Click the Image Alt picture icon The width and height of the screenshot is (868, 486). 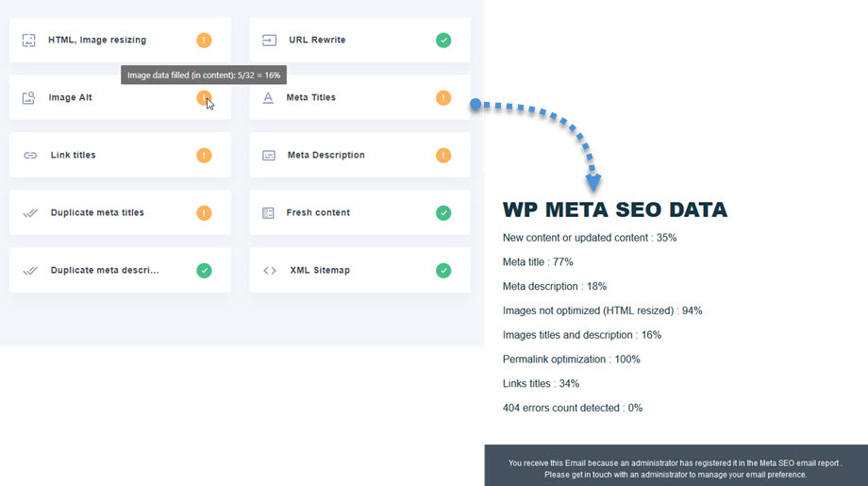[28, 98]
